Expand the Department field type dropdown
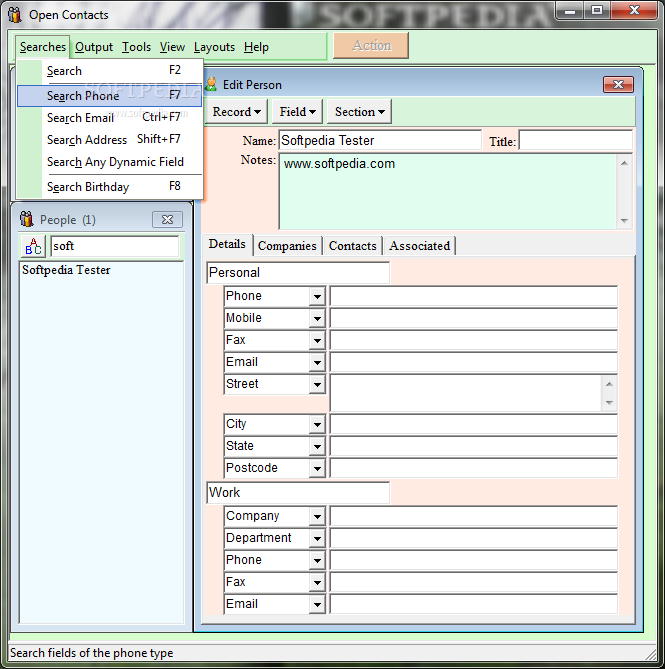 (x=317, y=538)
